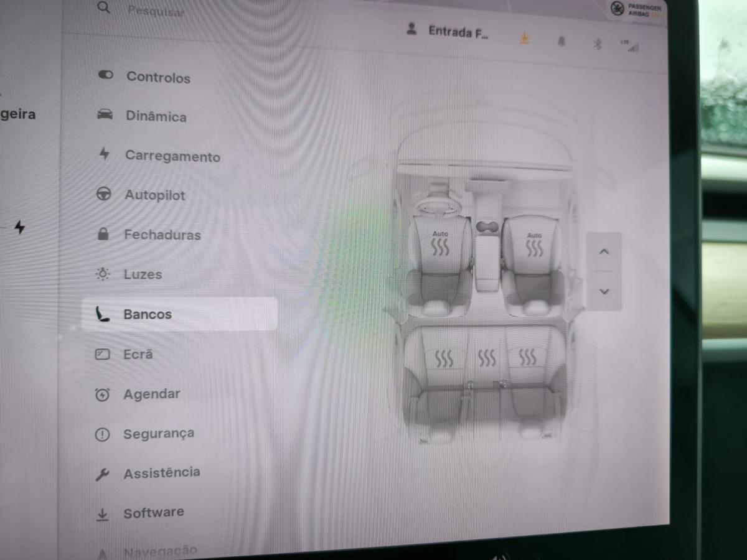Toggle rear center seat heater
Image resolution: width=747 pixels, height=560 pixels.
point(487,358)
